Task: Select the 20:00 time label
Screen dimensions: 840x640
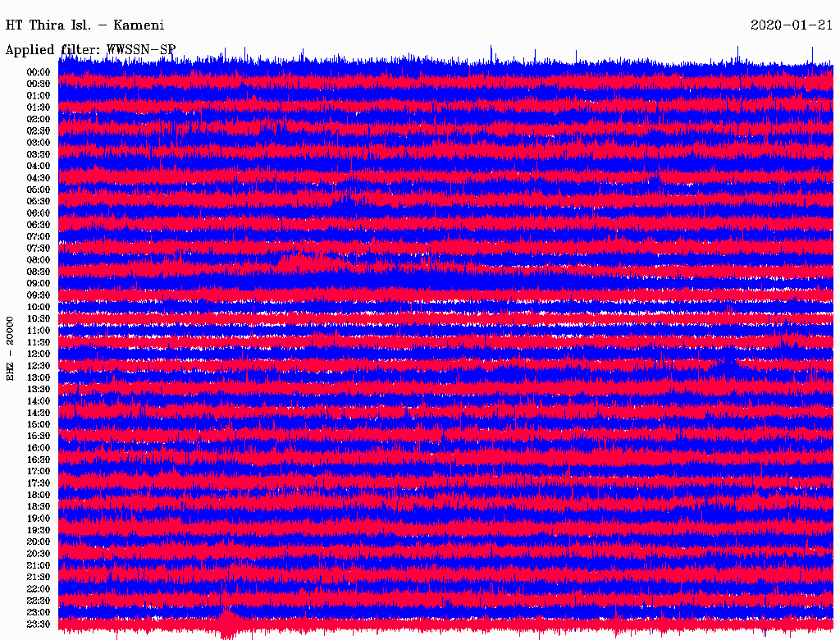Action: [39, 542]
